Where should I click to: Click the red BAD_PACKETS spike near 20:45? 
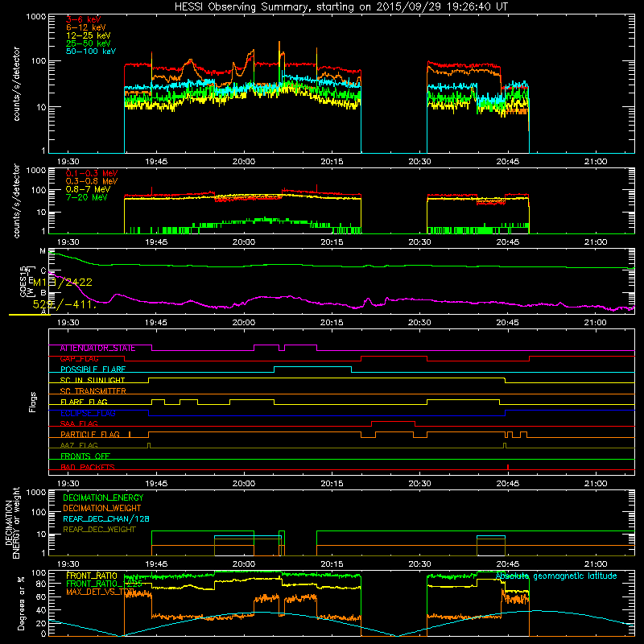508,467
